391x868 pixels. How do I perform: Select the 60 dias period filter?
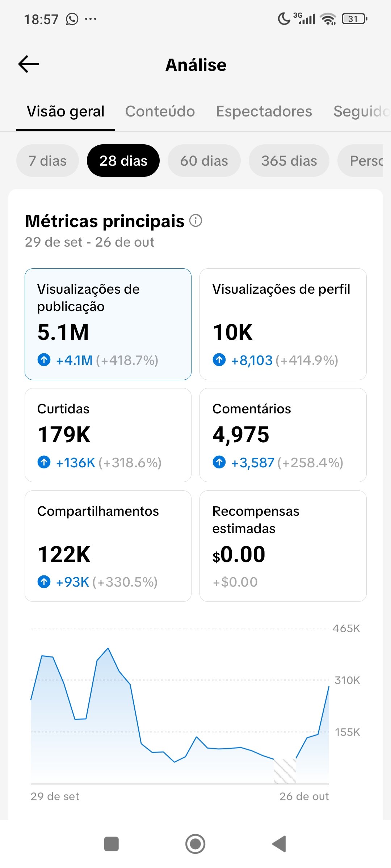pos(204,161)
